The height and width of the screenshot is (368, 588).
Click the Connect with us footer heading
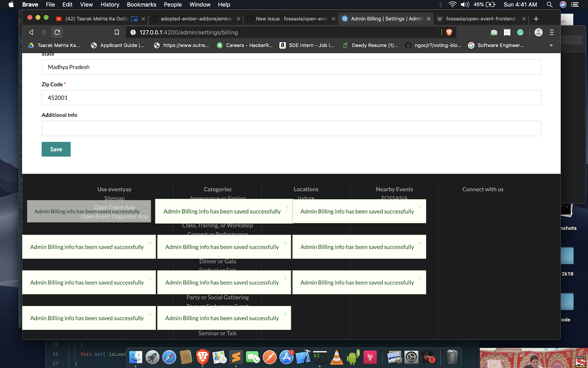point(483,189)
